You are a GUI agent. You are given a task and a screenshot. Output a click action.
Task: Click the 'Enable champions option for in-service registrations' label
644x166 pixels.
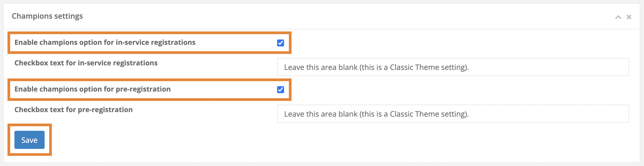pos(105,42)
